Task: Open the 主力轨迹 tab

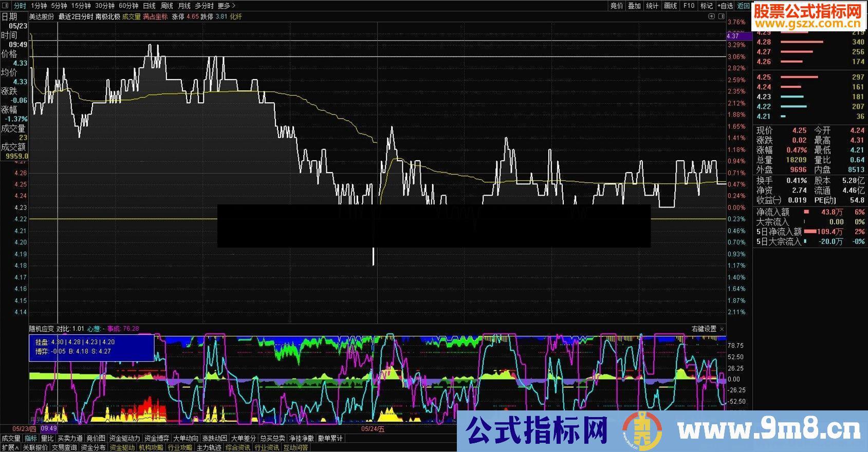Action: [209, 447]
